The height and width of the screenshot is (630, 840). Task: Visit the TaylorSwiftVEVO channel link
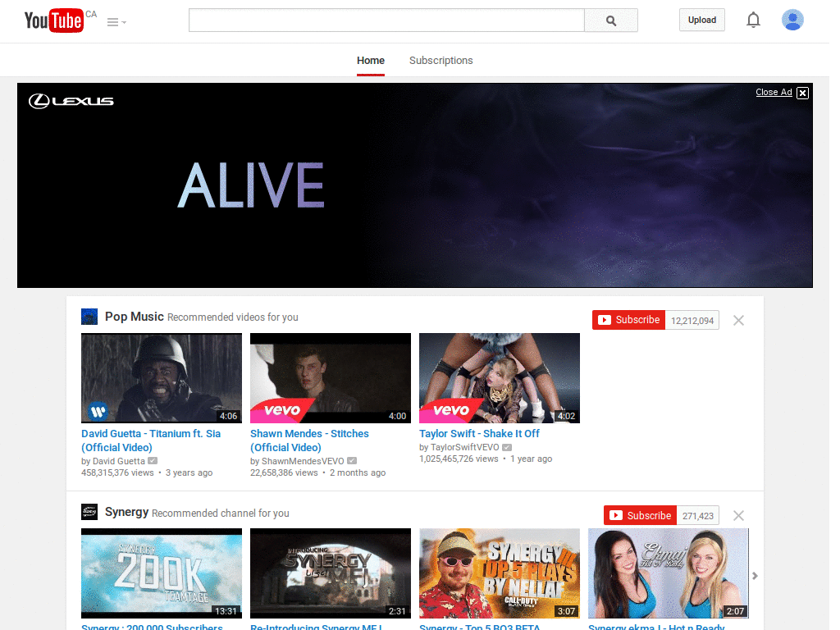465,447
